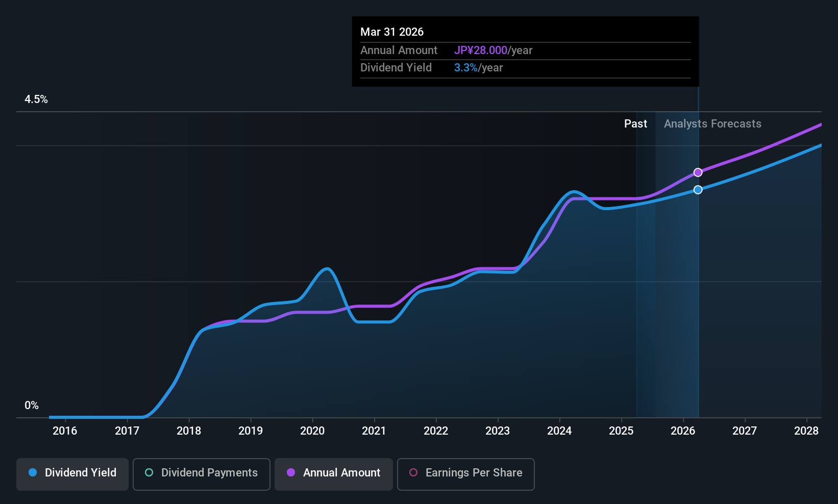Click the Past region label
This screenshot has width=838, height=504.
(x=635, y=124)
